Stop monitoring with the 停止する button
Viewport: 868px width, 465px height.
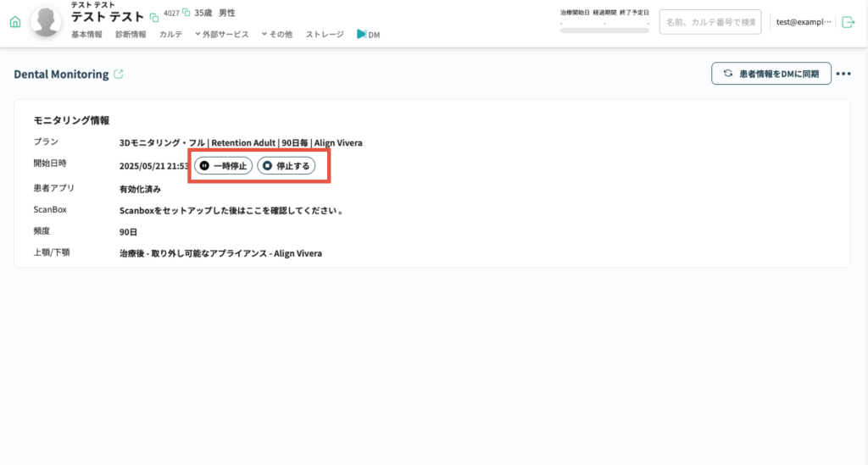(x=287, y=166)
